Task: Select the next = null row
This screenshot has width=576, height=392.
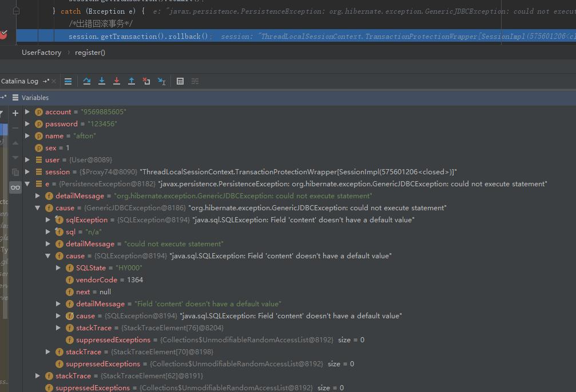Action: point(299,292)
